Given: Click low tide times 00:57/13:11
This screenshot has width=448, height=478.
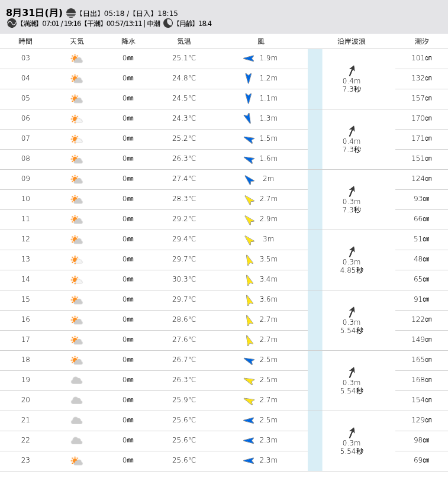Looking at the screenshot, I should [124, 24].
